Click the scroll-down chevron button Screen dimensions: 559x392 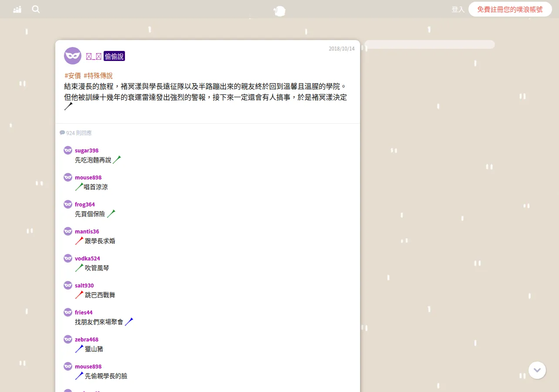coord(537,370)
